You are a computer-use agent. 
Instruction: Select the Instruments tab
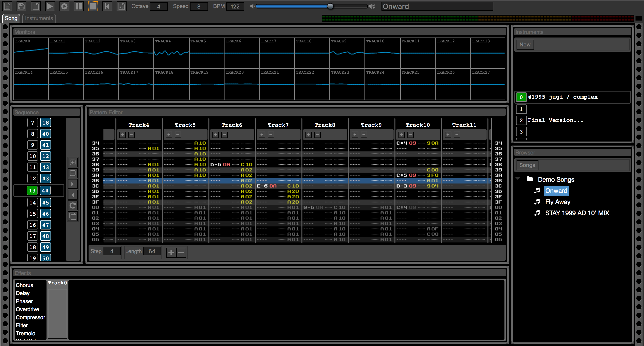coord(39,18)
